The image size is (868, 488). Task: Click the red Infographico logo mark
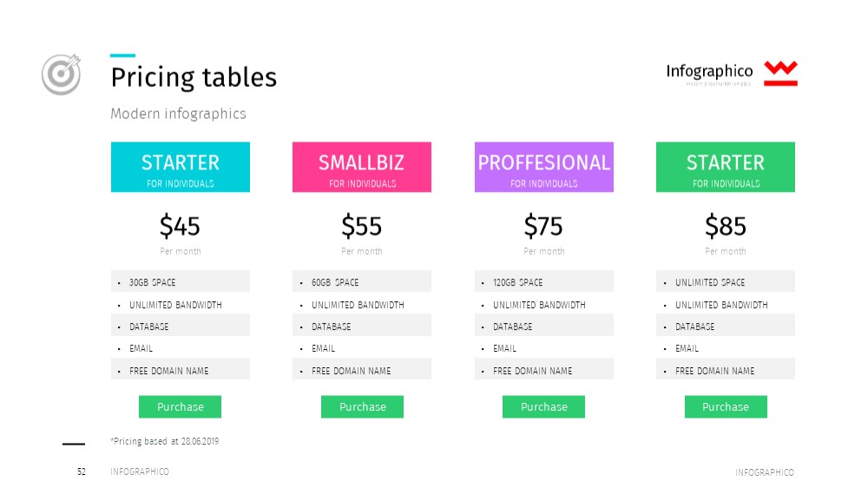[x=780, y=73]
